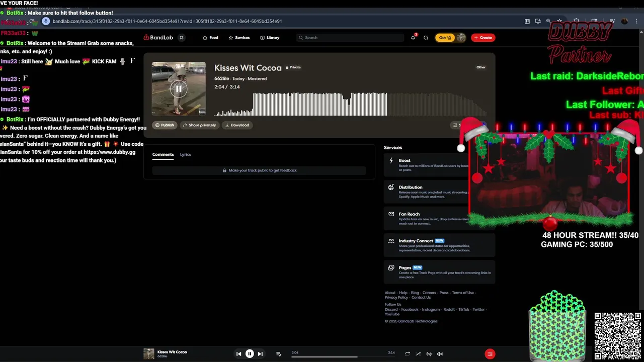This screenshot has width=644, height=362.
Task: Toggle repeat in the player bar
Action: point(408,354)
